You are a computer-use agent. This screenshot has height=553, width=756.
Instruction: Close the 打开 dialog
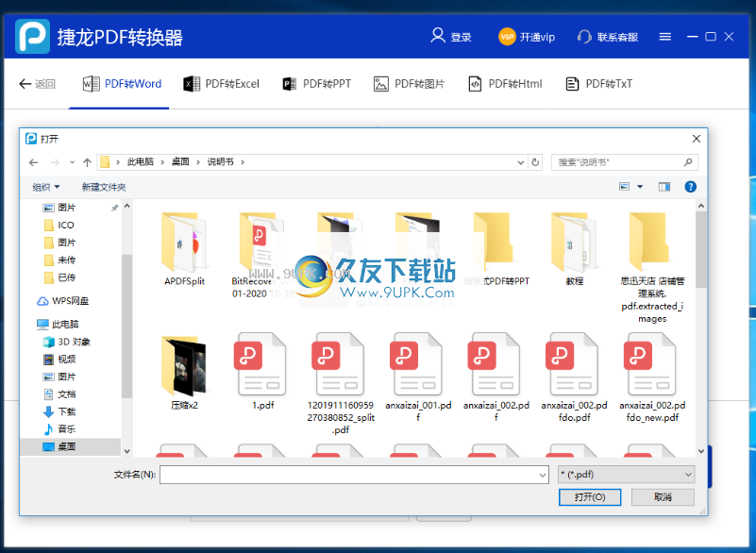point(697,139)
